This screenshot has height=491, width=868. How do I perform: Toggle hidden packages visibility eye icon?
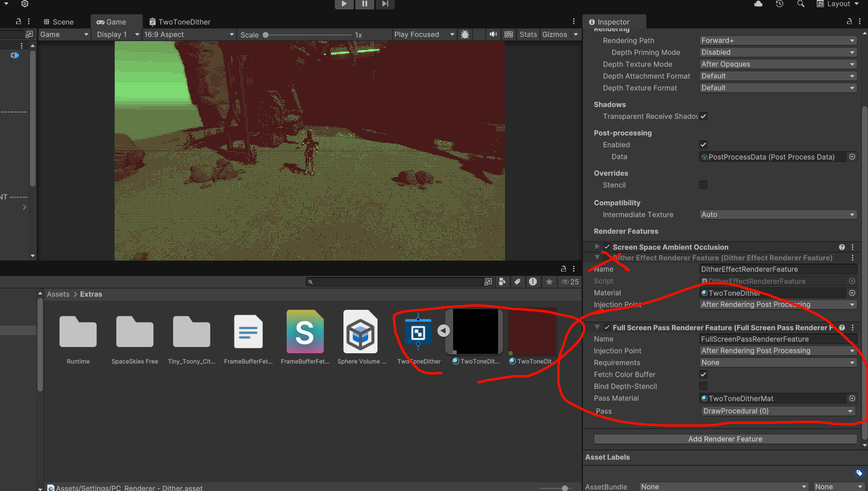pyautogui.click(x=565, y=282)
